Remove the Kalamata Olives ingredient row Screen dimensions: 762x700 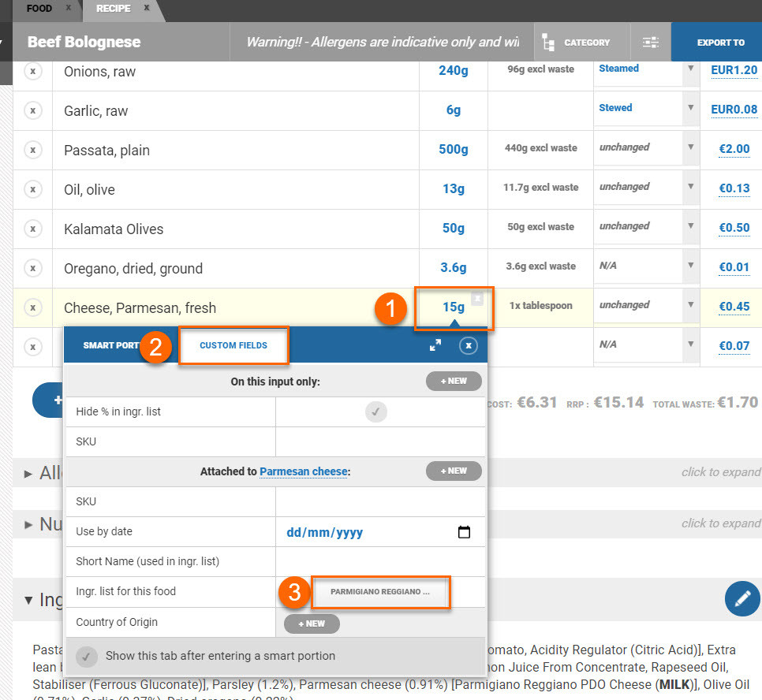click(32, 229)
